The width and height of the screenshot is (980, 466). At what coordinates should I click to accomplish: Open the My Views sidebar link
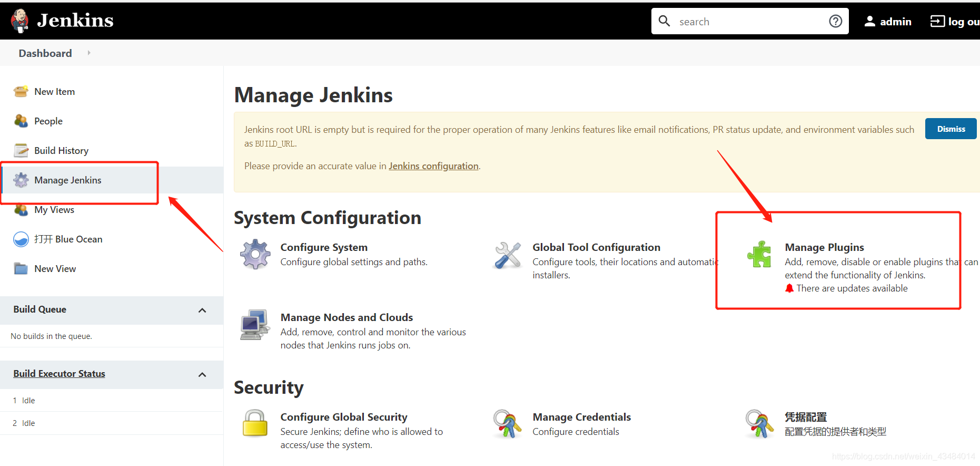click(54, 210)
